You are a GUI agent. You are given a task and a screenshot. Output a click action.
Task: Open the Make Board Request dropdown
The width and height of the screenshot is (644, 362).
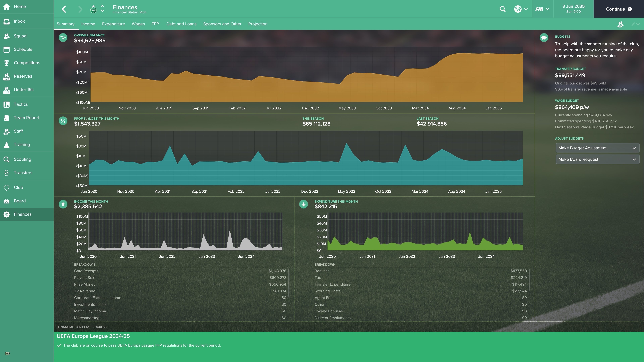click(598, 159)
